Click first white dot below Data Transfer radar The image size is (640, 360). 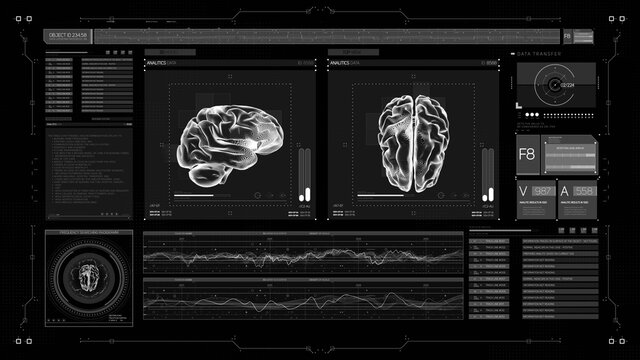(527, 115)
